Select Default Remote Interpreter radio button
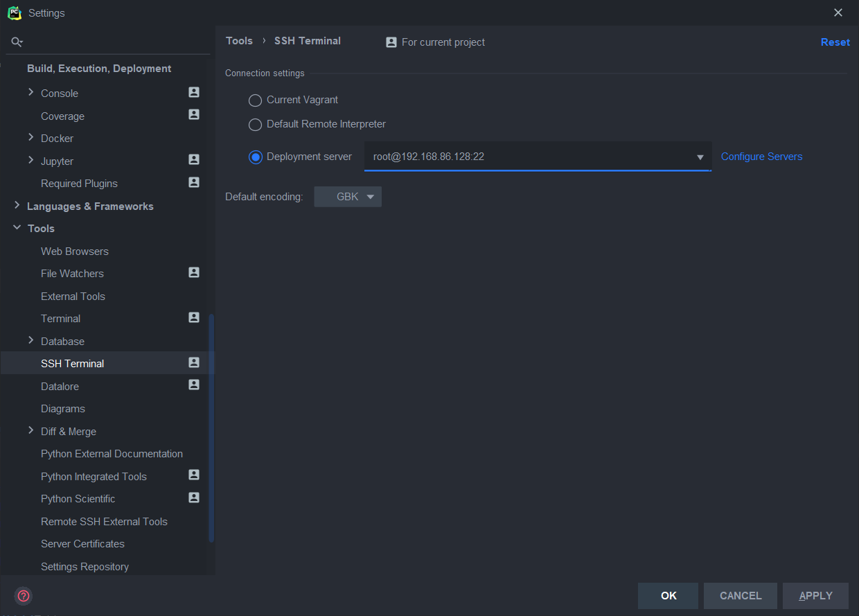 (x=256, y=125)
